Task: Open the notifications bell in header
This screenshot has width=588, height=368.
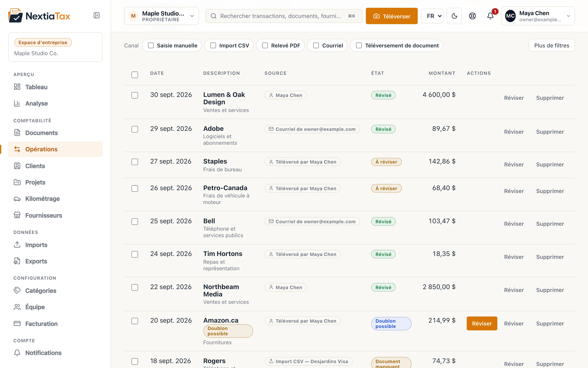Action: click(490, 16)
